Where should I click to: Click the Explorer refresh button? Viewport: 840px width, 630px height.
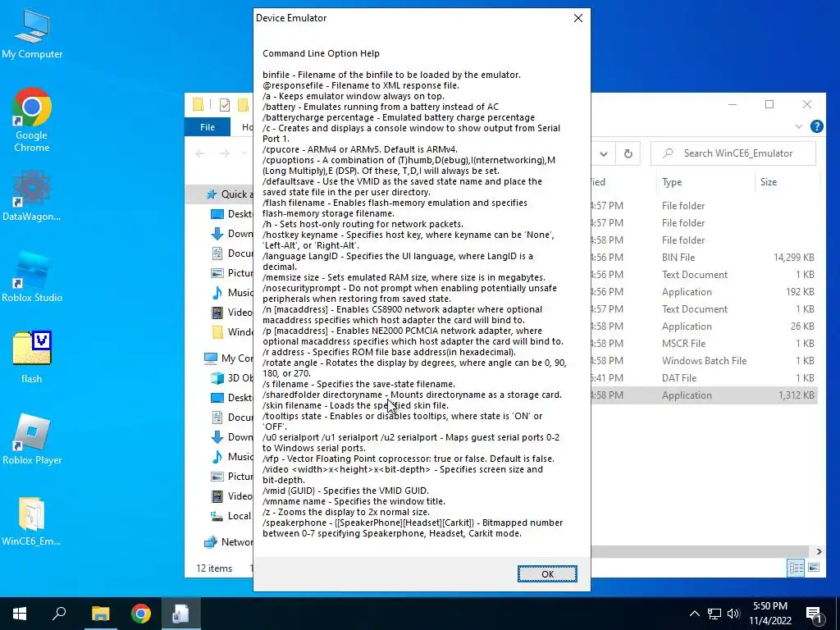(x=628, y=153)
